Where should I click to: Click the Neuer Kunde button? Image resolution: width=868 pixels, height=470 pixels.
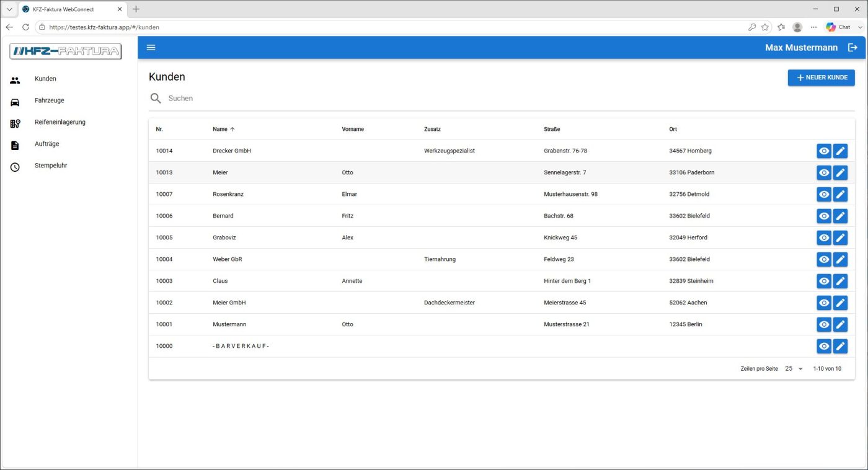point(821,78)
